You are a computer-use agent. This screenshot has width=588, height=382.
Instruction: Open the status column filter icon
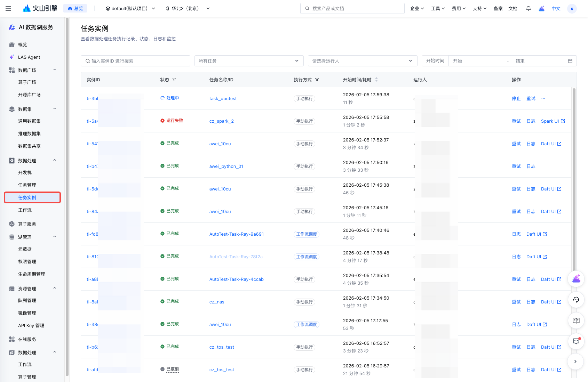click(x=174, y=80)
